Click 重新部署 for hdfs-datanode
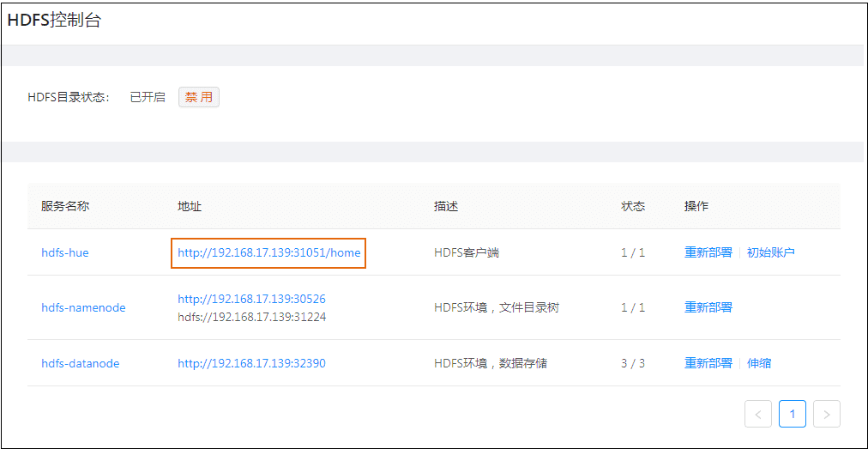 (708, 363)
